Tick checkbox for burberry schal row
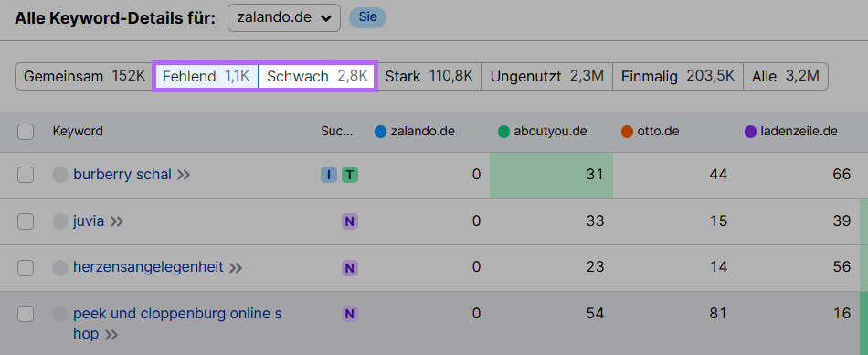 point(26,176)
